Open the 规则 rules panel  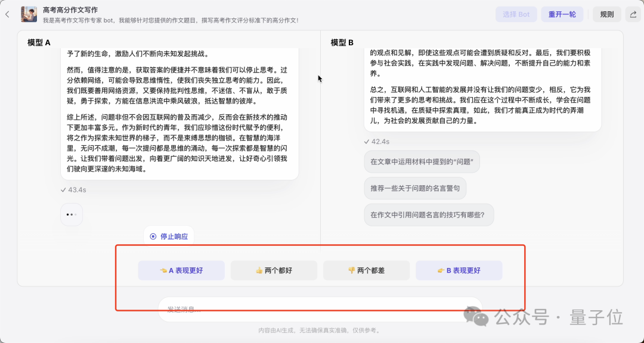[x=606, y=14]
